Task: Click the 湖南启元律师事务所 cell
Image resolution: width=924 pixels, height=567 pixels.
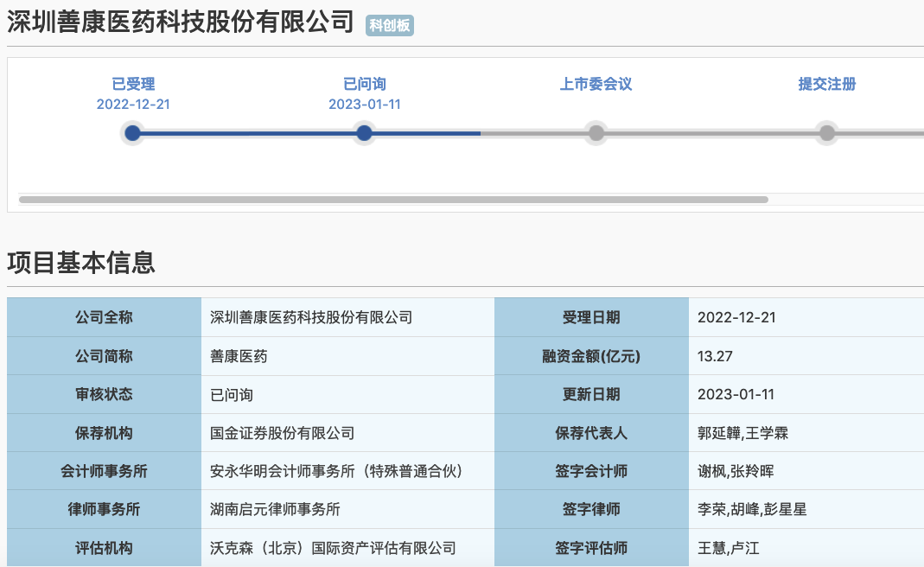Action: [275, 509]
